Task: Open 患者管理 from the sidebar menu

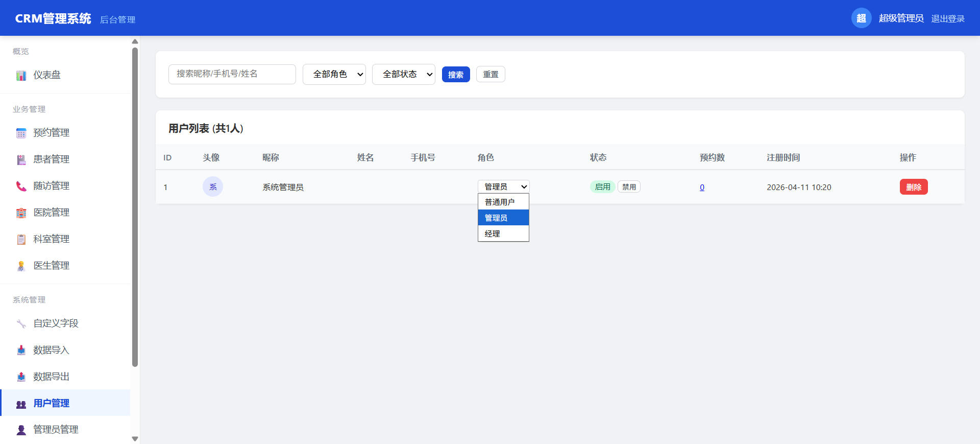Action: point(51,159)
